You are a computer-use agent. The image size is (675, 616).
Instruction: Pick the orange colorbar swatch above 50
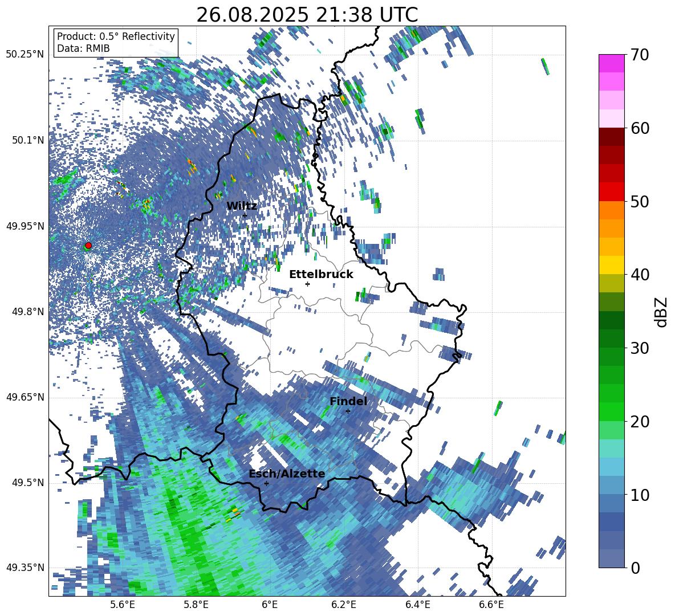[x=612, y=210]
